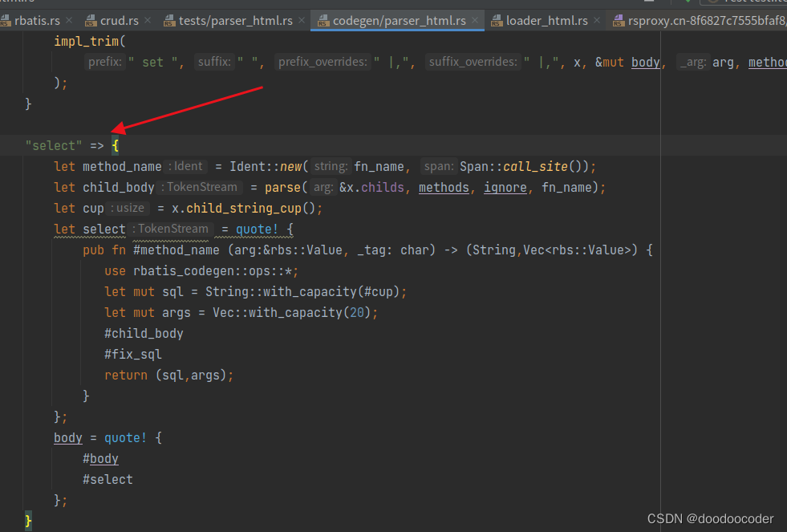Select the crud.rs tab
Image resolution: width=787 pixels, height=532 pixels.
120,21
